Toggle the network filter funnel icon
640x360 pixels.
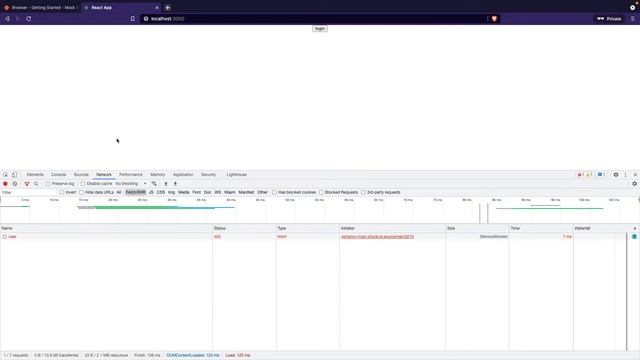point(27,184)
